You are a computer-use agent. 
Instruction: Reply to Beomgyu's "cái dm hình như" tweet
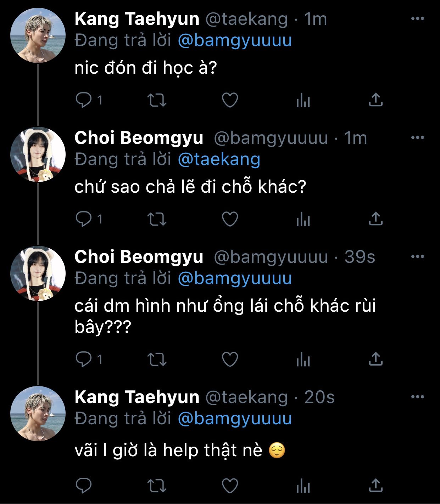point(84,359)
